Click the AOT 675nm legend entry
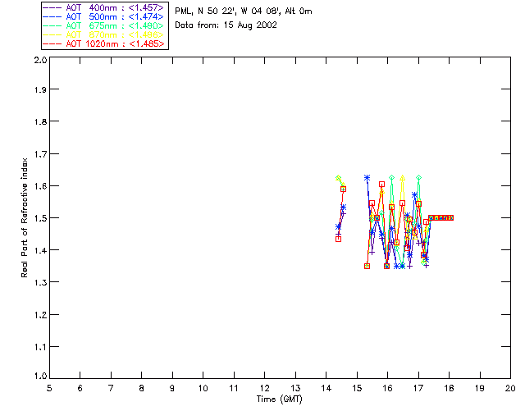This screenshot has height=420, width=525. (x=104, y=25)
